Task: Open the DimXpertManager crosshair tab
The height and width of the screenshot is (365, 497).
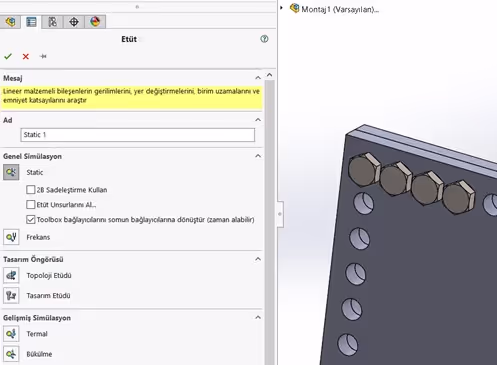Action: pos(74,22)
